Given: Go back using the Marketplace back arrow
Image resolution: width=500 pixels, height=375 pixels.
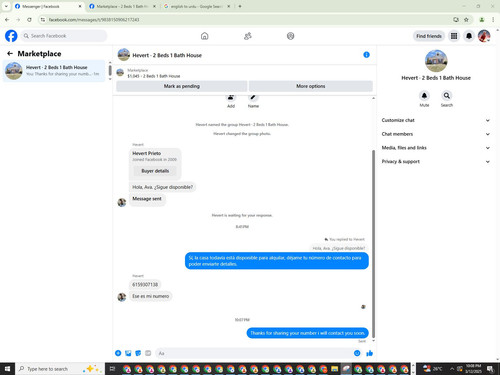Looking at the screenshot, I should click(10, 53).
